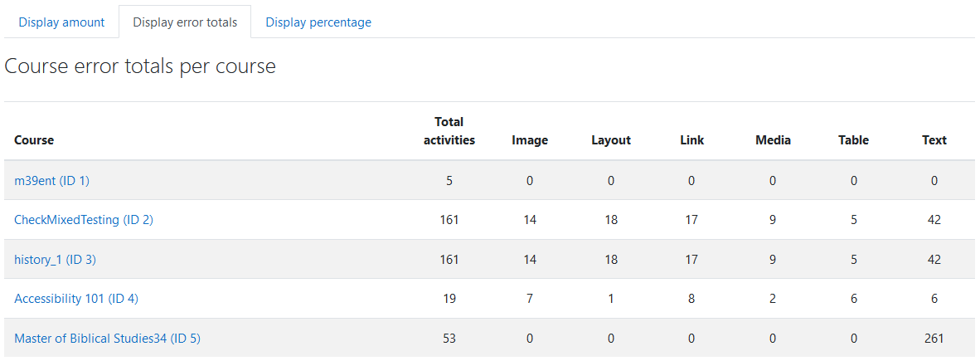Select Media value 0 in m39ent row
This screenshot has height=361, width=980.
(773, 181)
